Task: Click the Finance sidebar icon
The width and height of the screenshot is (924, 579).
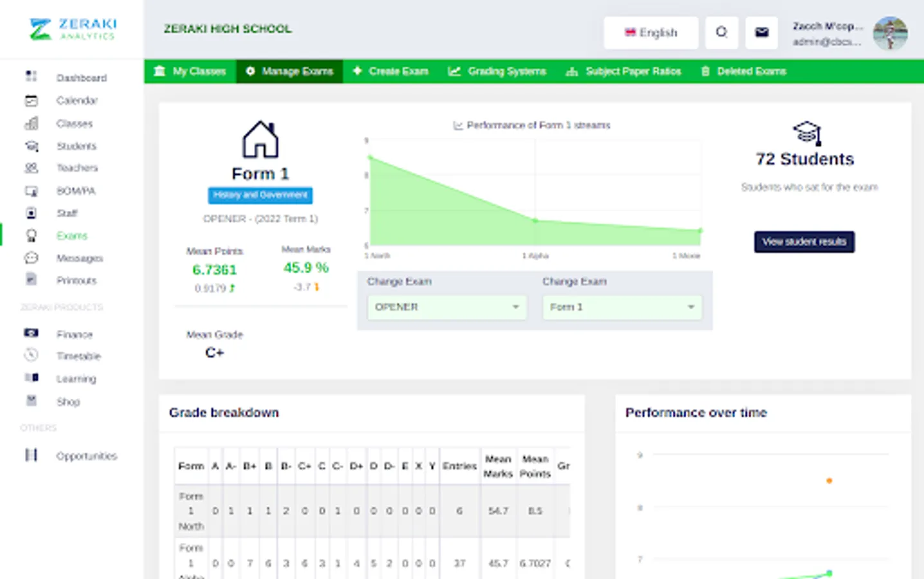Action: [31, 333]
